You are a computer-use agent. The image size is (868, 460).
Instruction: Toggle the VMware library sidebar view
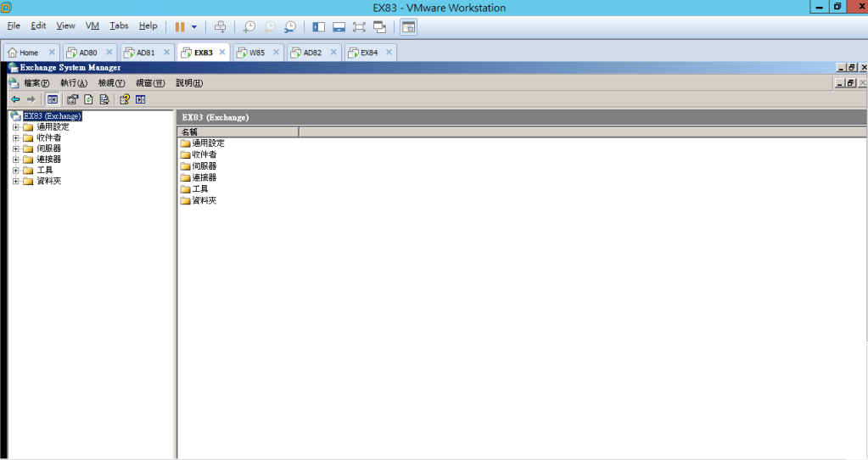[319, 27]
